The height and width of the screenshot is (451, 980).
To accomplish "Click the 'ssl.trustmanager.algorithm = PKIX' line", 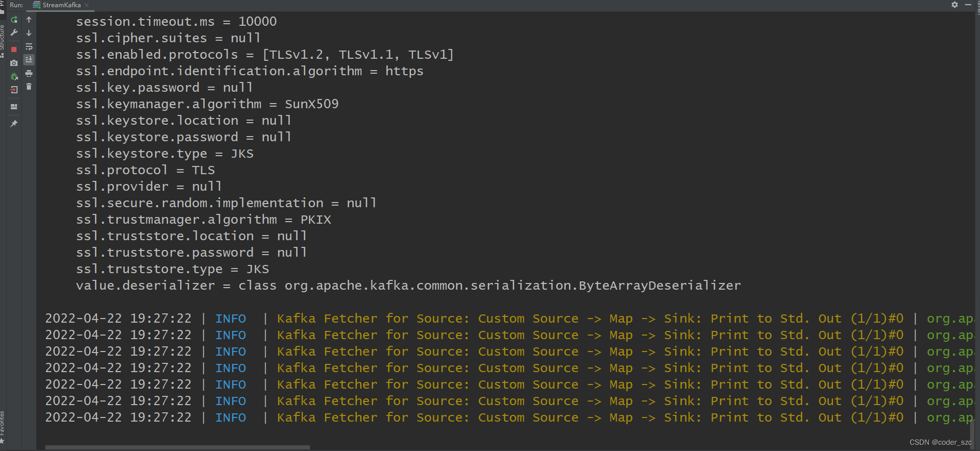I will [x=204, y=220].
